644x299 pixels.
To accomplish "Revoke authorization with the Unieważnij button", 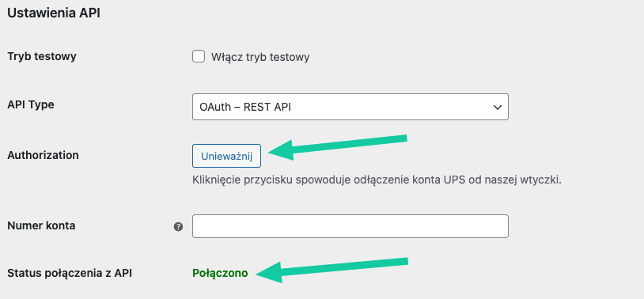I will pos(226,156).
